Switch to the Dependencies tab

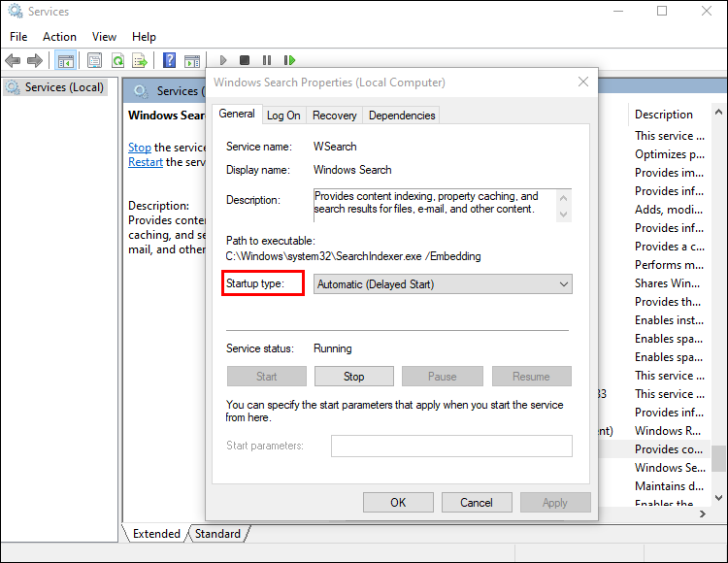(x=402, y=116)
